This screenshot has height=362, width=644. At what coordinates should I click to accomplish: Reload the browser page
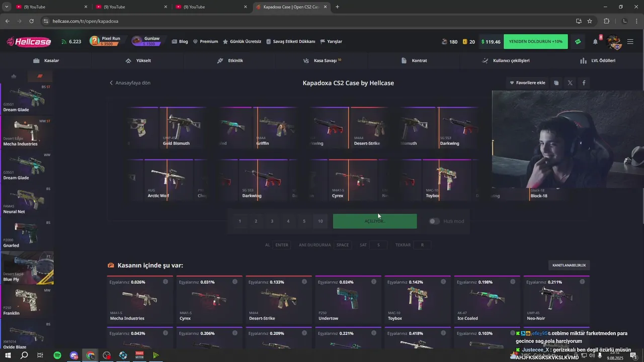point(32,21)
